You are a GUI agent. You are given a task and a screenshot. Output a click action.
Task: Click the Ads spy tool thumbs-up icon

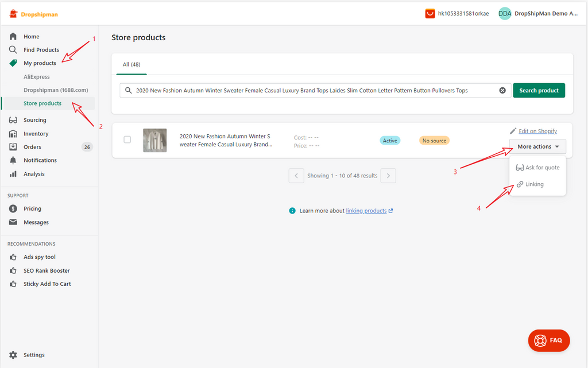tap(13, 257)
